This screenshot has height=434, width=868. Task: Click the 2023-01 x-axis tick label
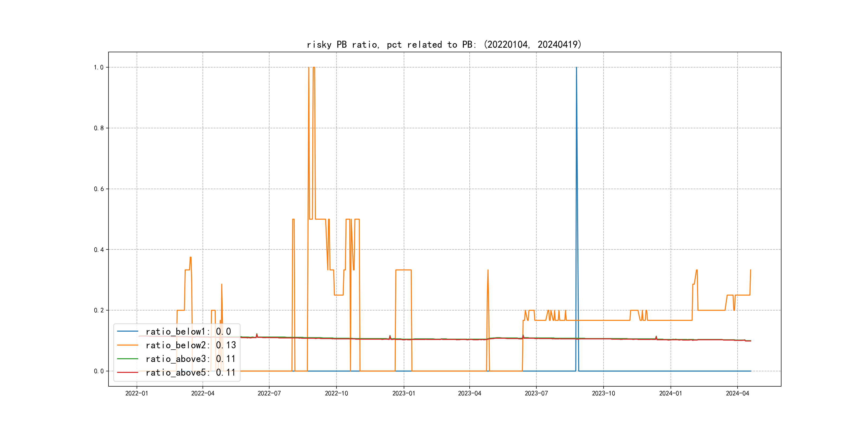click(404, 393)
